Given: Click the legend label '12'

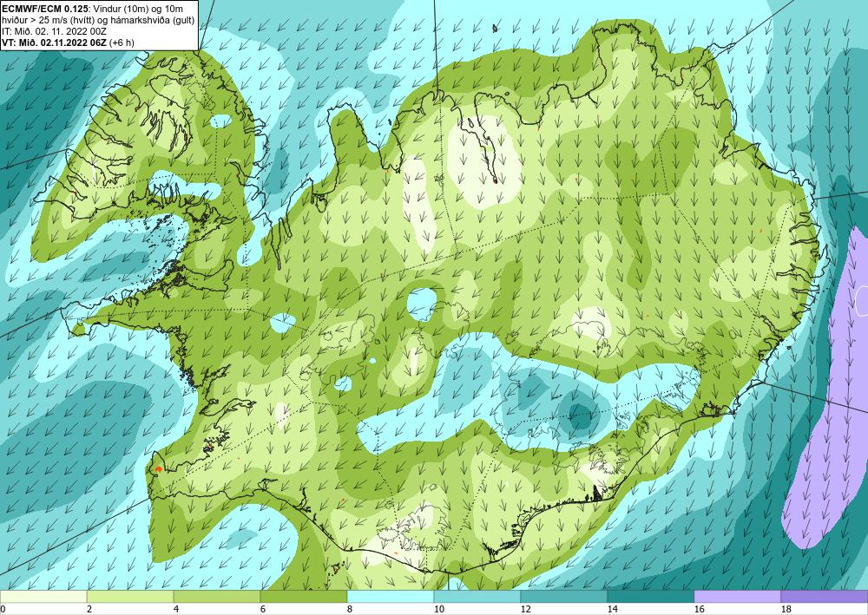Looking at the screenshot, I should [525, 609].
